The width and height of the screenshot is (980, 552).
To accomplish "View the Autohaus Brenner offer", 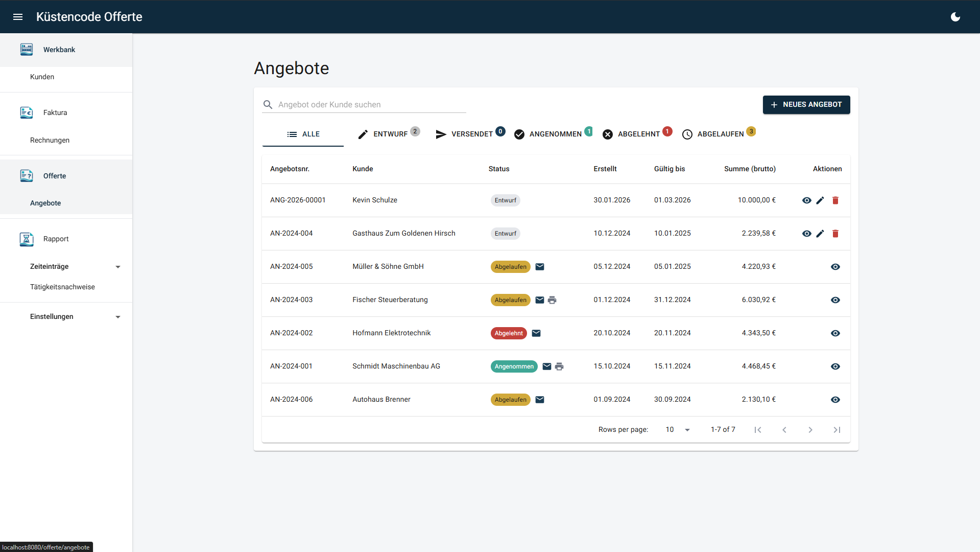I will [835, 400].
